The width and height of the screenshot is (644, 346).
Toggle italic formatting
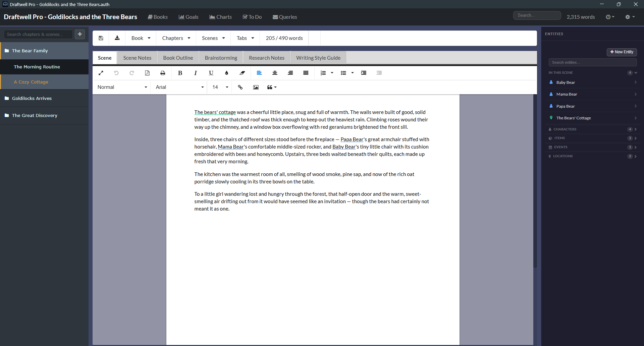tap(196, 73)
